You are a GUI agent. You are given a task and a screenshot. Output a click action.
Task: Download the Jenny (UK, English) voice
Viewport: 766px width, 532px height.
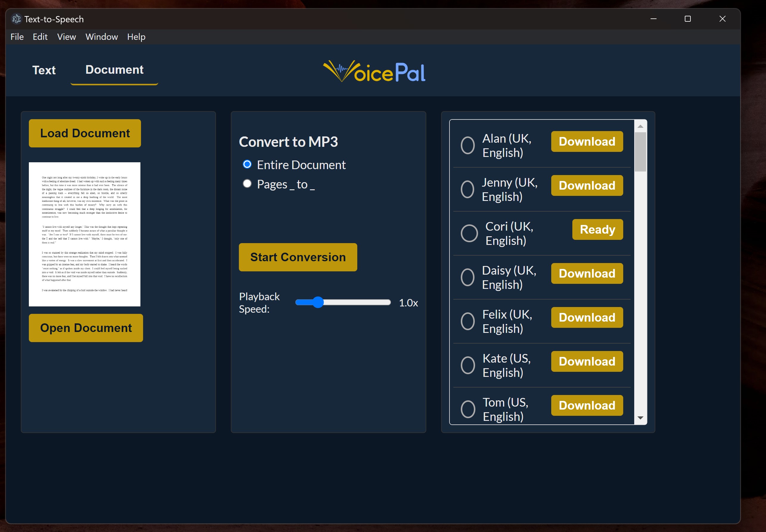(x=587, y=185)
